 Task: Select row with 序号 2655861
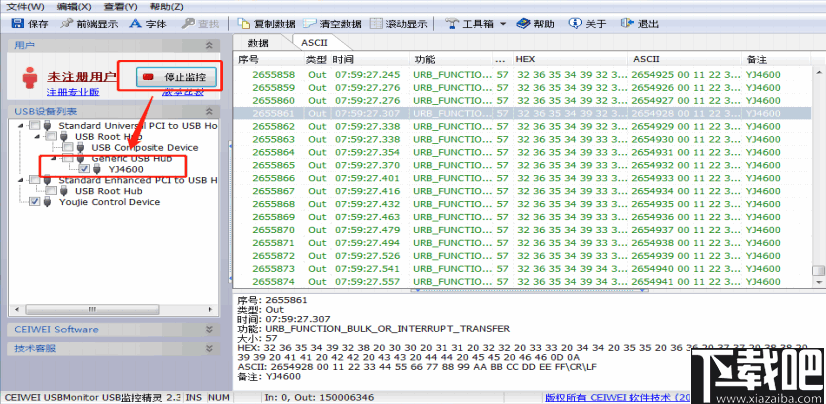click(x=523, y=113)
